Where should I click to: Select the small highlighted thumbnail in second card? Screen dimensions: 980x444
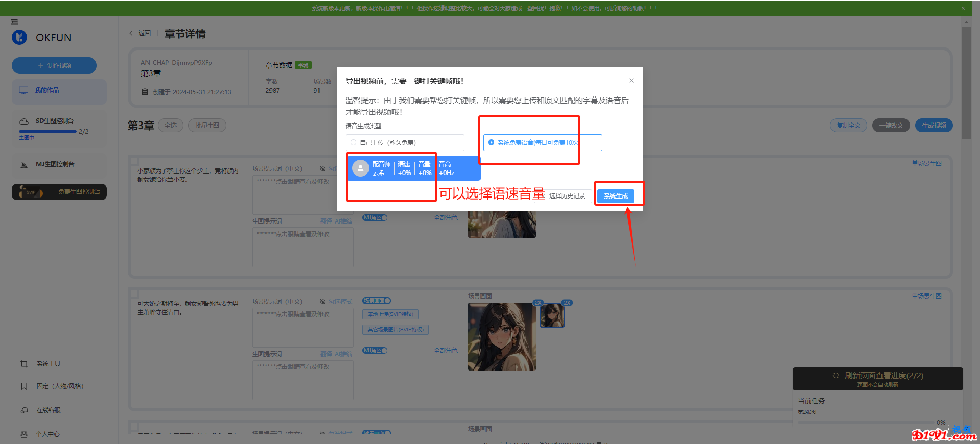pyautogui.click(x=552, y=315)
